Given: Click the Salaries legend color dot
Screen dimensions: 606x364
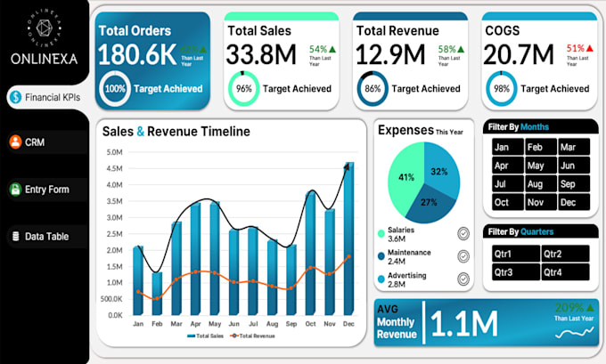Looking at the screenshot, I should (x=381, y=233).
